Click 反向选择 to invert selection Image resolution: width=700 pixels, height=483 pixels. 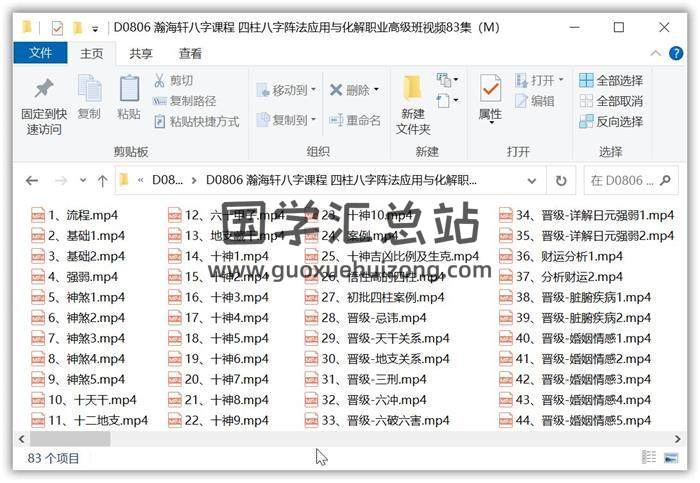pyautogui.click(x=610, y=121)
